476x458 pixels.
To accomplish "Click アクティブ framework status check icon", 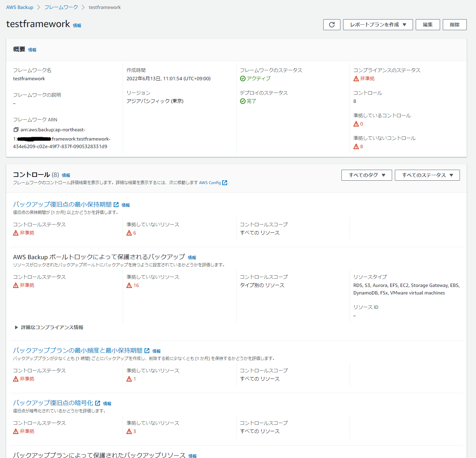I will tap(243, 79).
